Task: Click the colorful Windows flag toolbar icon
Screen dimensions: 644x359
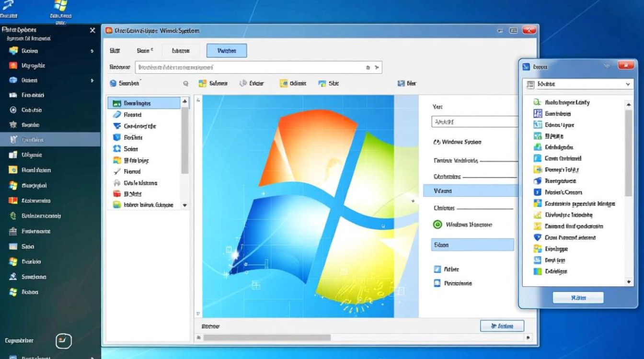Action: [x=202, y=83]
